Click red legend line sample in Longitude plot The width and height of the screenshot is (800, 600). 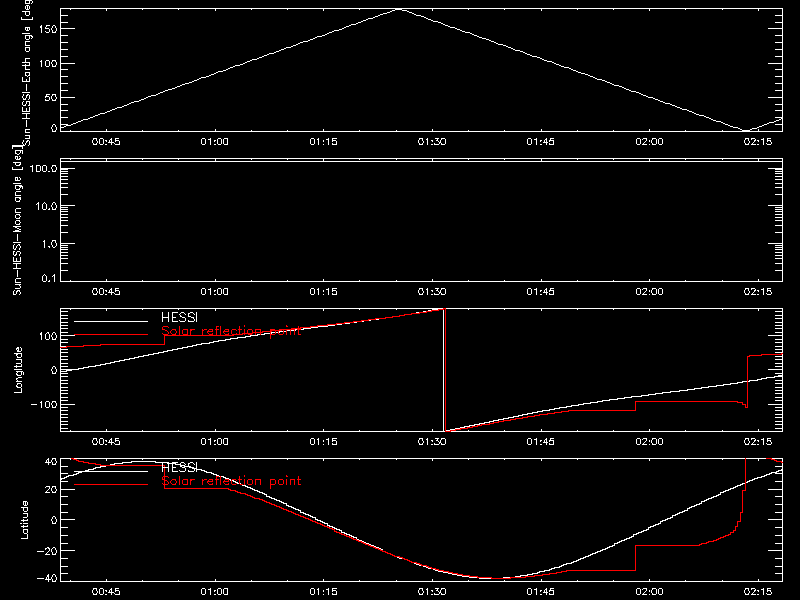[111, 335]
